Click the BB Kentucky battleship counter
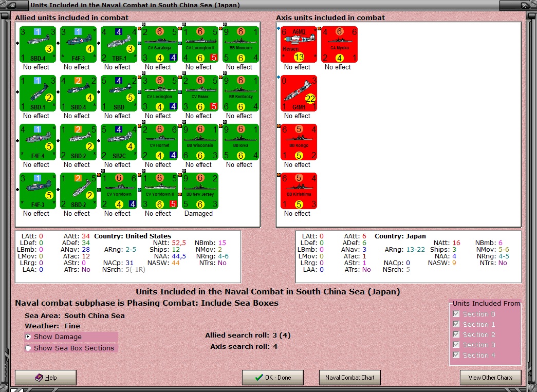Viewport: 537px width, 392px height. (241, 93)
